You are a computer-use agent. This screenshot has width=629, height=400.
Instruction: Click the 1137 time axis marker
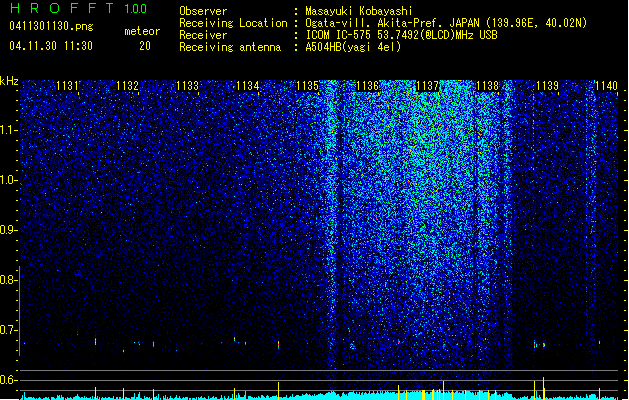[x=428, y=86]
